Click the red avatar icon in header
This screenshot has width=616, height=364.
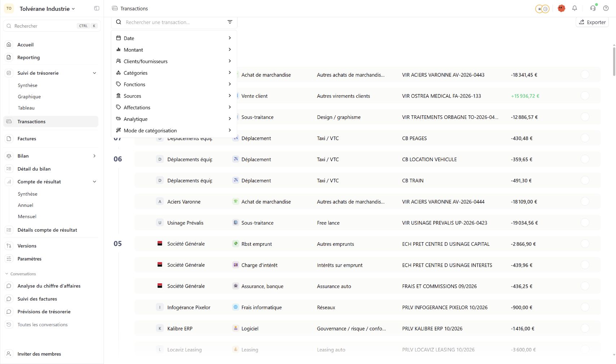point(561,8)
